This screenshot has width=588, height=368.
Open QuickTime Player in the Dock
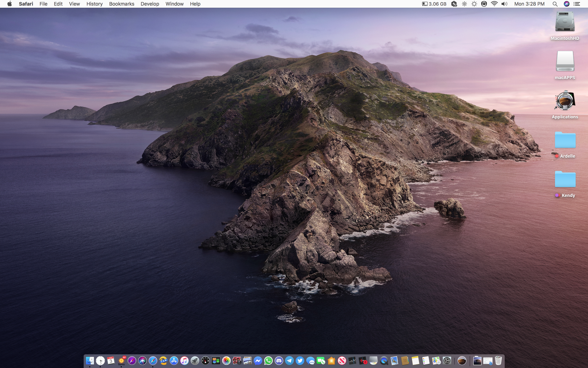[384, 361]
